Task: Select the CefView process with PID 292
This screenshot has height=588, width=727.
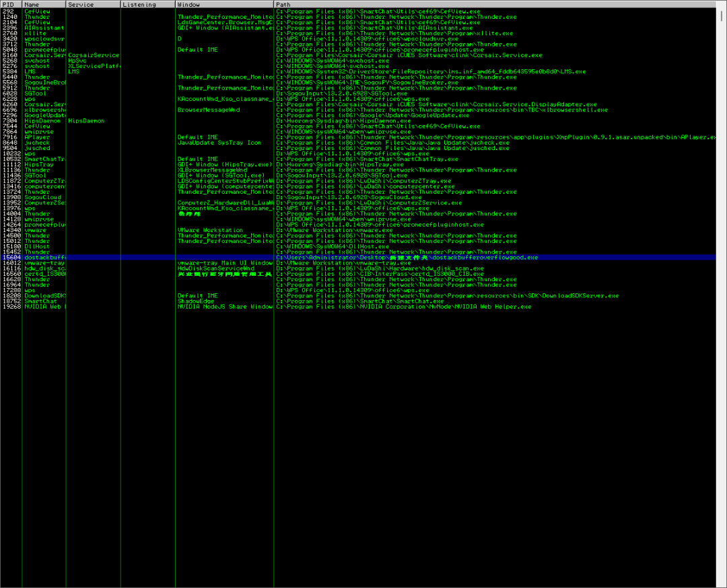Action: coord(358,11)
